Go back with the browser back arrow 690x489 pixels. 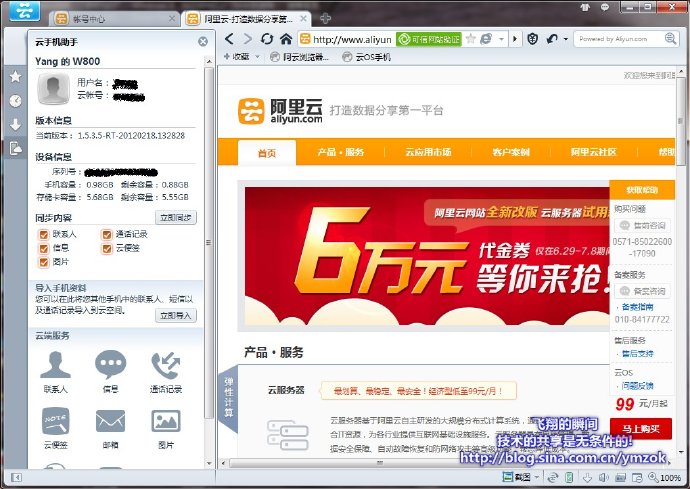[x=229, y=39]
